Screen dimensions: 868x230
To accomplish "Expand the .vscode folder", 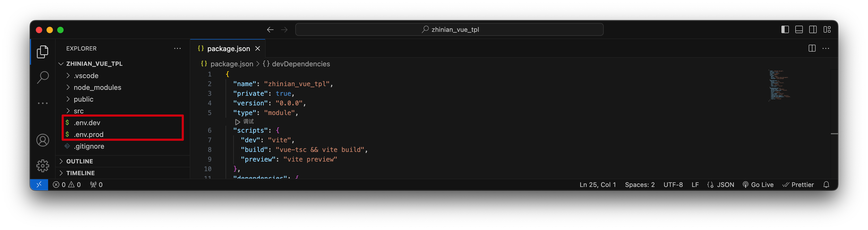I will click(123, 75).
